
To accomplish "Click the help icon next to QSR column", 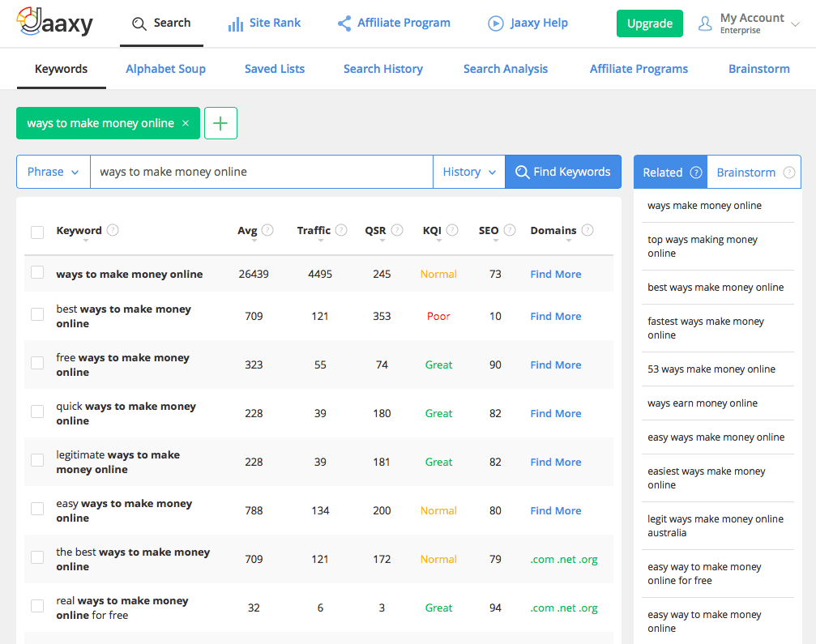I will (397, 230).
